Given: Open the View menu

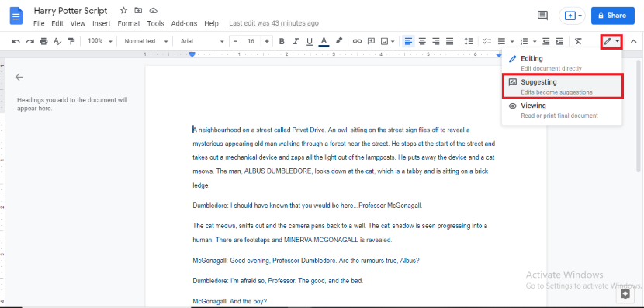Looking at the screenshot, I should pyautogui.click(x=78, y=23).
